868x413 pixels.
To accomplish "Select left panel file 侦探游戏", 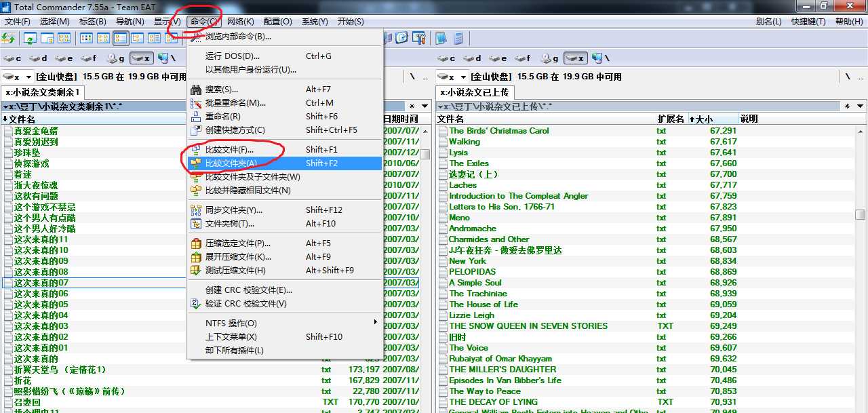I will pyautogui.click(x=32, y=163).
